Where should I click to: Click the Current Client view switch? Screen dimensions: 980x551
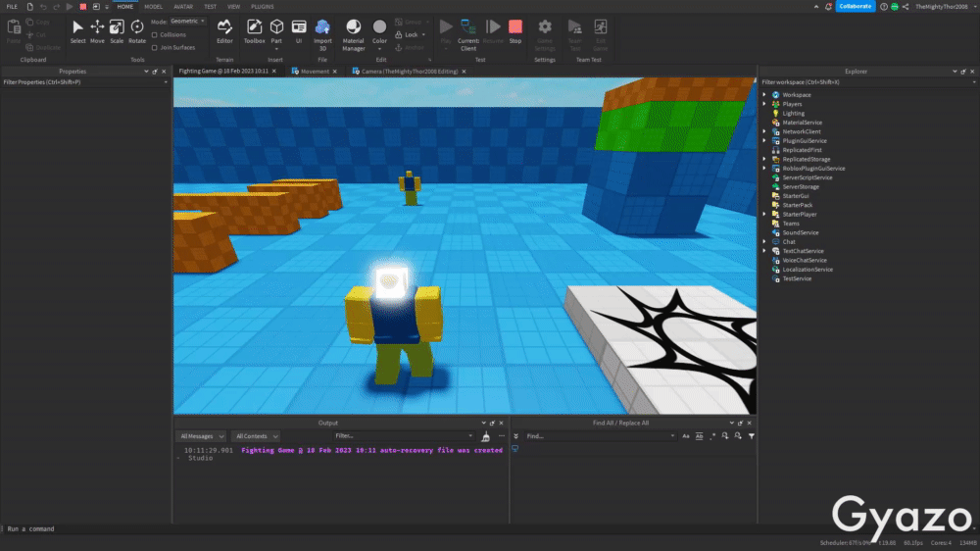coord(468,34)
